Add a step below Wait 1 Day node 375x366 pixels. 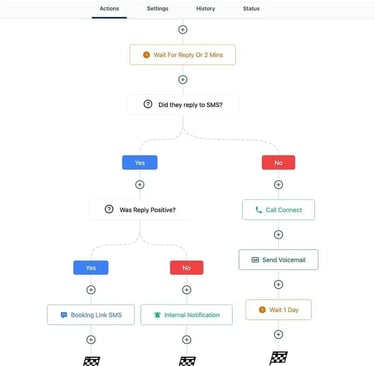[x=278, y=334]
